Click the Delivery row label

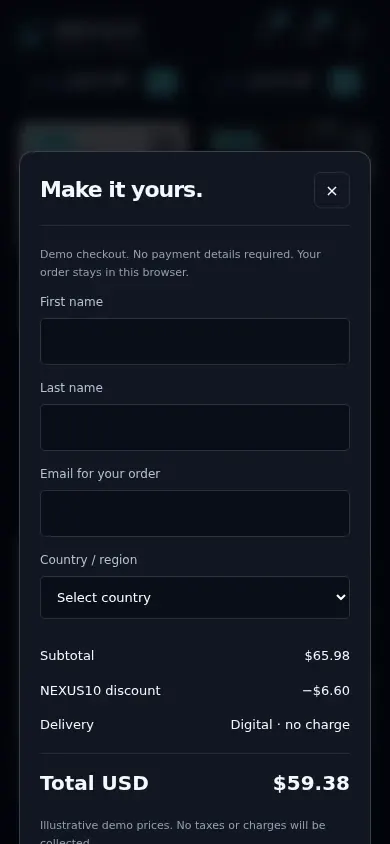pos(67,725)
